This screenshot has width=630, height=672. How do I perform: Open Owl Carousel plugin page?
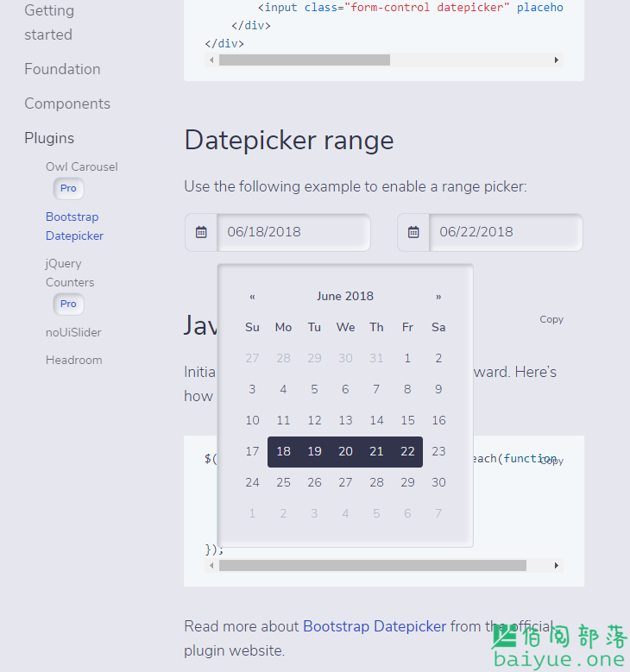click(x=81, y=166)
